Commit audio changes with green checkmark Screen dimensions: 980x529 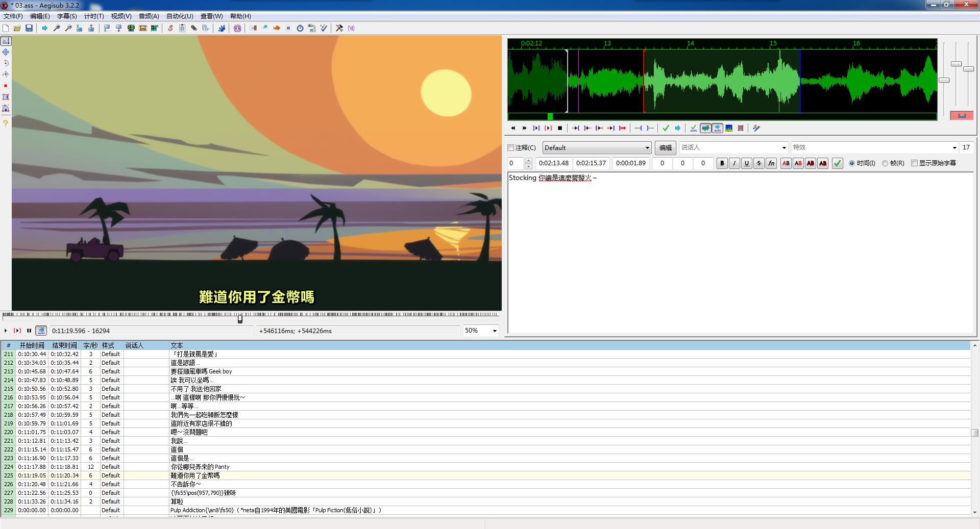(666, 128)
